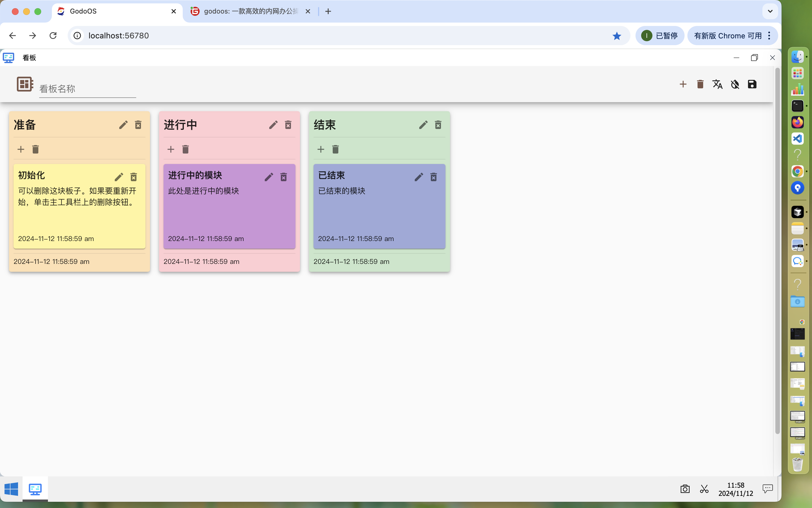Open the 已暂停 profile button

pos(660,36)
